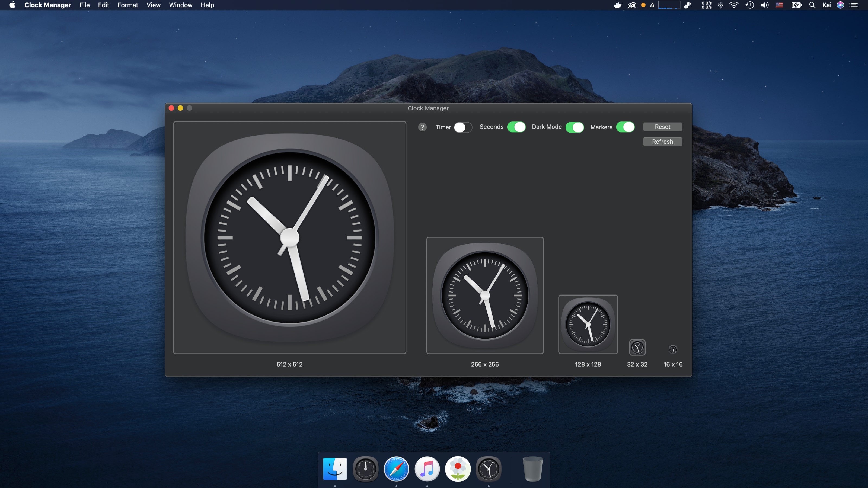Click the audio bars menu bar icon
This screenshot has height=488, width=868.
pyautogui.click(x=687, y=5)
